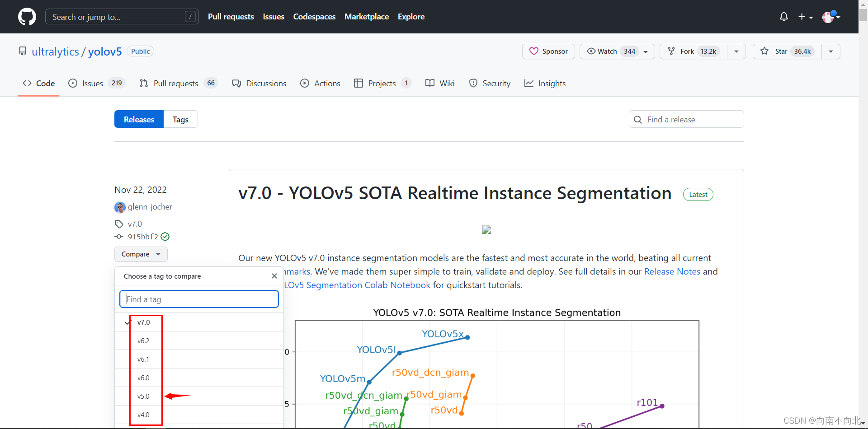Open the Issues tab
This screenshot has width=868, height=429.
coord(96,83)
